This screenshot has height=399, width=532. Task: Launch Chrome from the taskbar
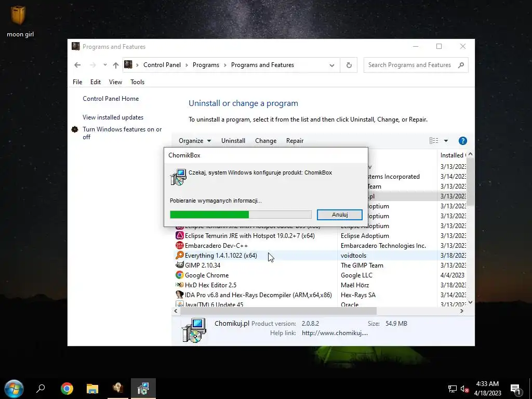point(67,389)
